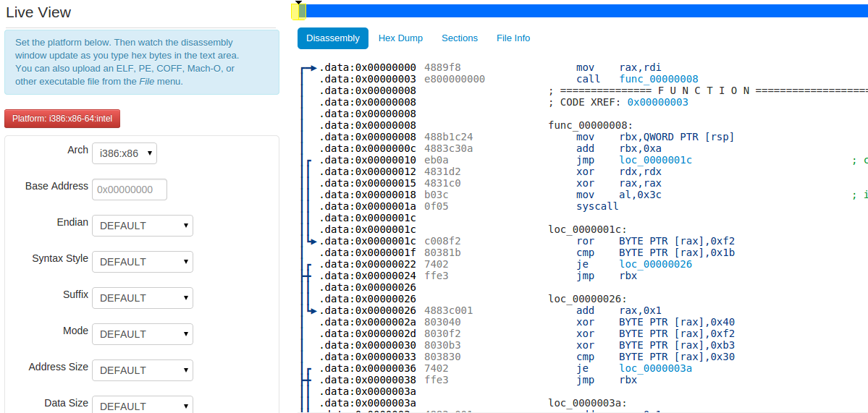
Task: Jump to the loc_0000001c link
Action: pyautogui.click(x=656, y=161)
